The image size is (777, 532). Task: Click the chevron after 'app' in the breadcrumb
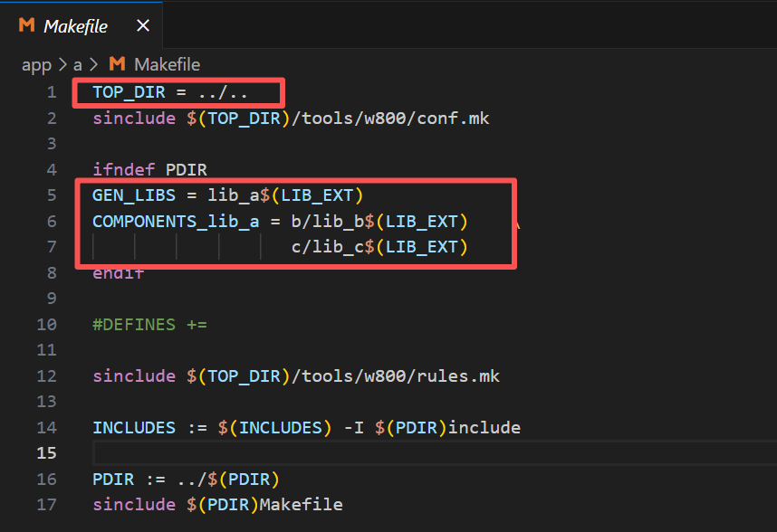(61, 64)
